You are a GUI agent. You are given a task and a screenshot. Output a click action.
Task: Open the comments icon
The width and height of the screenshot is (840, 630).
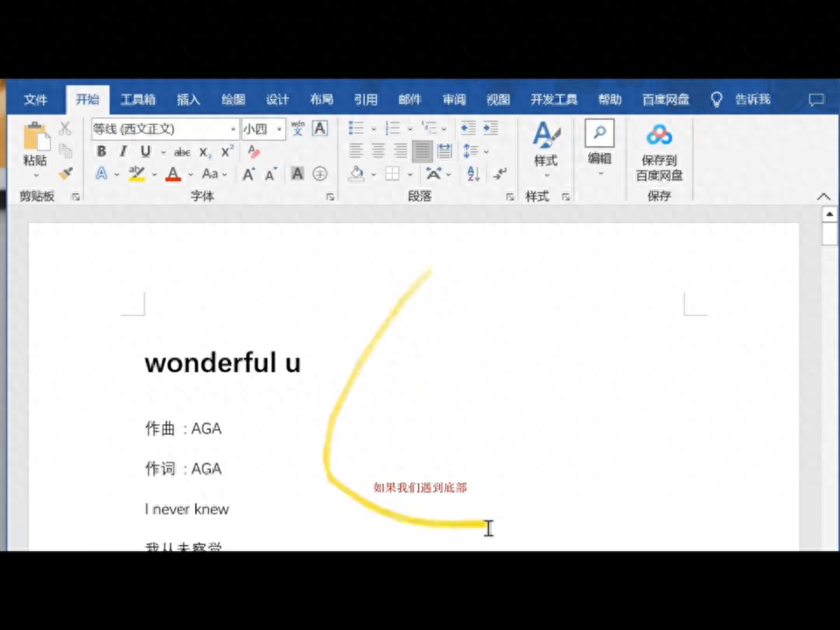816,100
